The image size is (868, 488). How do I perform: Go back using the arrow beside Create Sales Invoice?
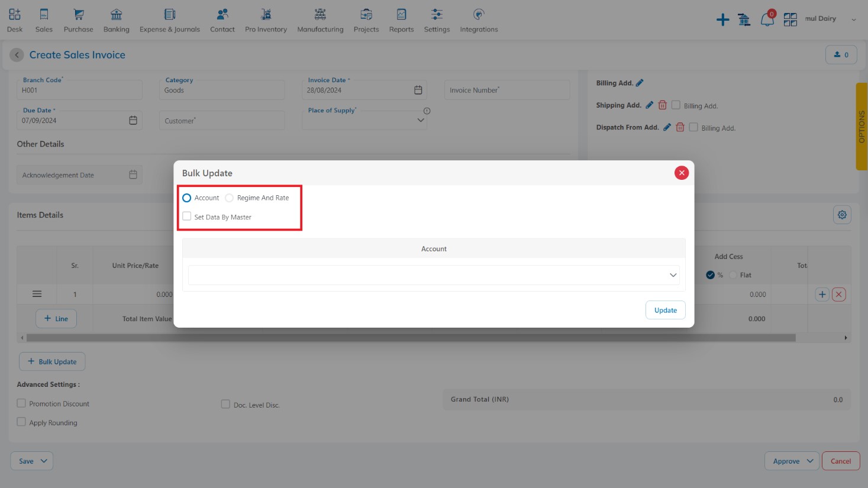pyautogui.click(x=17, y=55)
